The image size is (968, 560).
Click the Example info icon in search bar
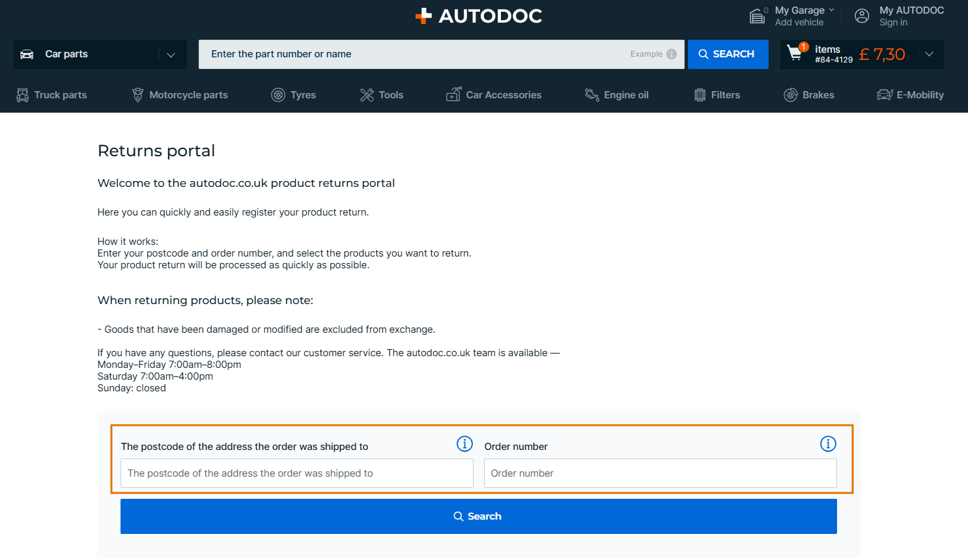click(672, 54)
